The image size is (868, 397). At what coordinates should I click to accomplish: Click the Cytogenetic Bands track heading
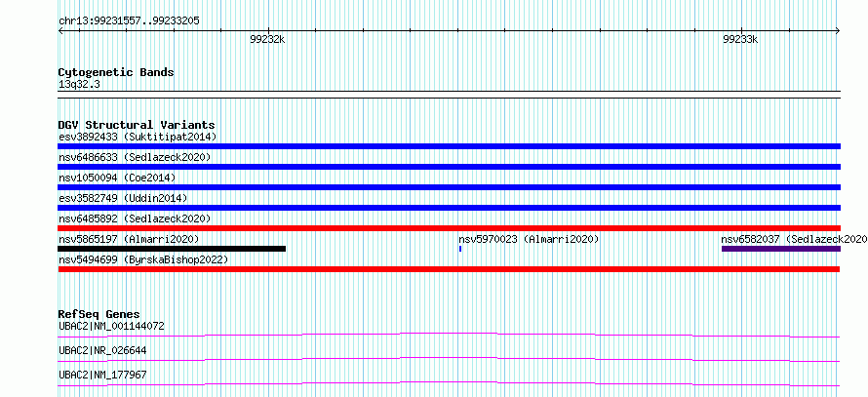(x=116, y=72)
